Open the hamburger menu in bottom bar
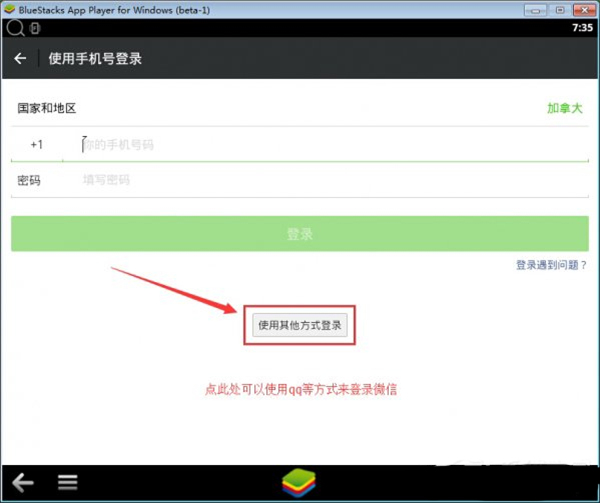 coord(67,482)
